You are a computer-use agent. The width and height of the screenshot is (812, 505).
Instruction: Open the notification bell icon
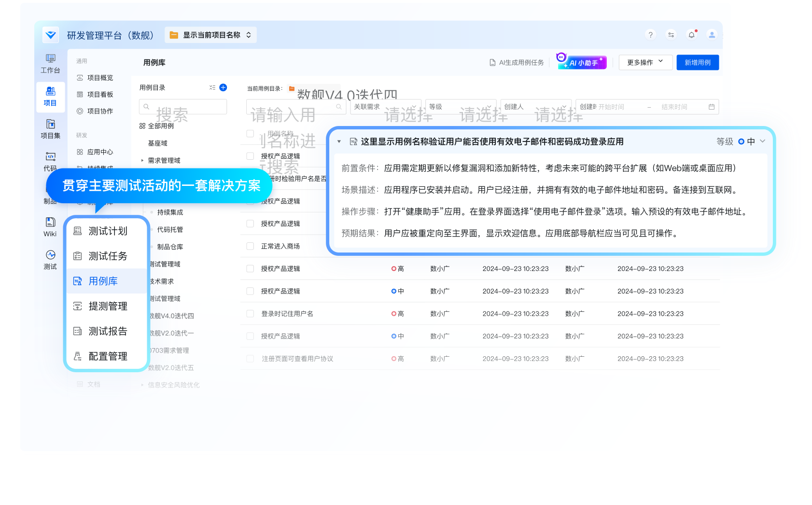point(691,35)
